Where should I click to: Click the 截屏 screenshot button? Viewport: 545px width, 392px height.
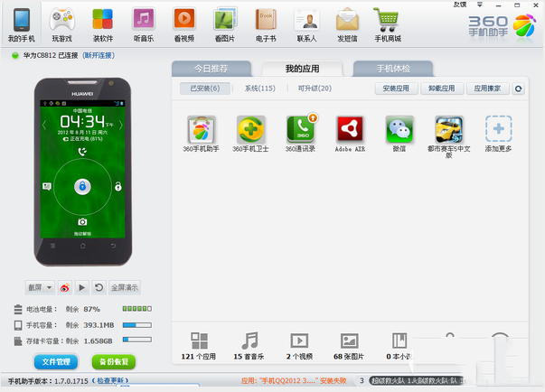35,287
